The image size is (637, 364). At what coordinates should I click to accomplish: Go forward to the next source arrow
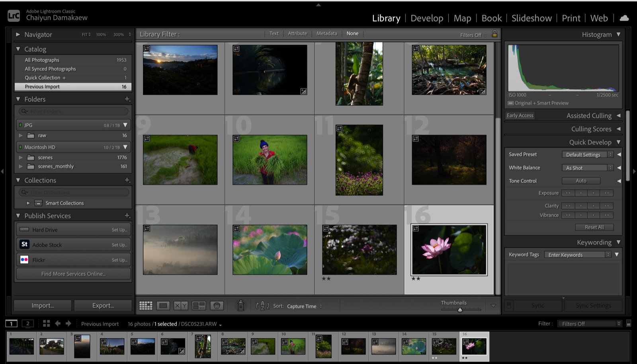point(68,323)
